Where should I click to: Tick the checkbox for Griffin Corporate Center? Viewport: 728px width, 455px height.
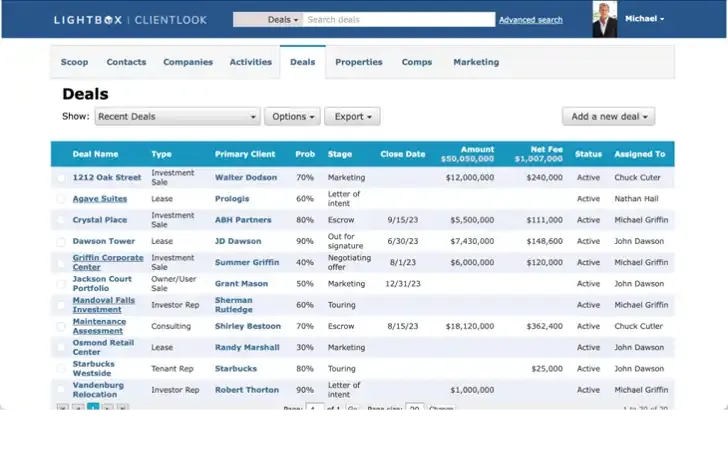tap(61, 263)
